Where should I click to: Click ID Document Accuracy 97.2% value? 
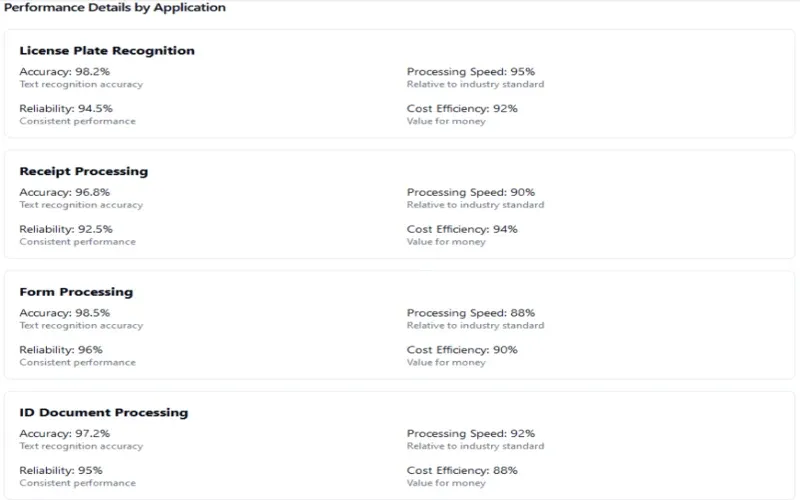(64, 433)
